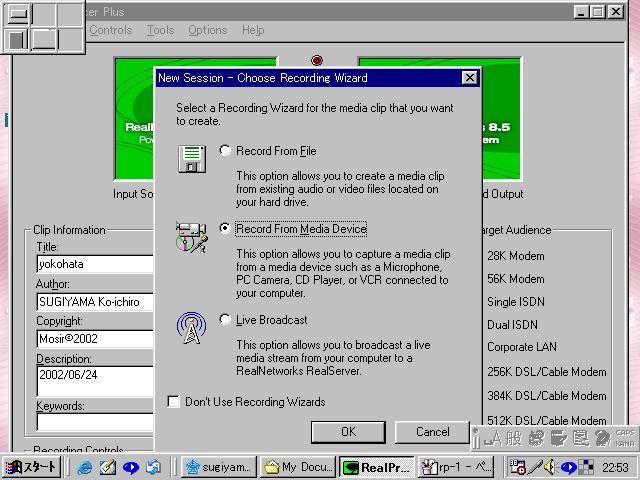Screen dimensions: 640x480
Task: Click the notepad pencil quick launch icon
Action: (108, 467)
